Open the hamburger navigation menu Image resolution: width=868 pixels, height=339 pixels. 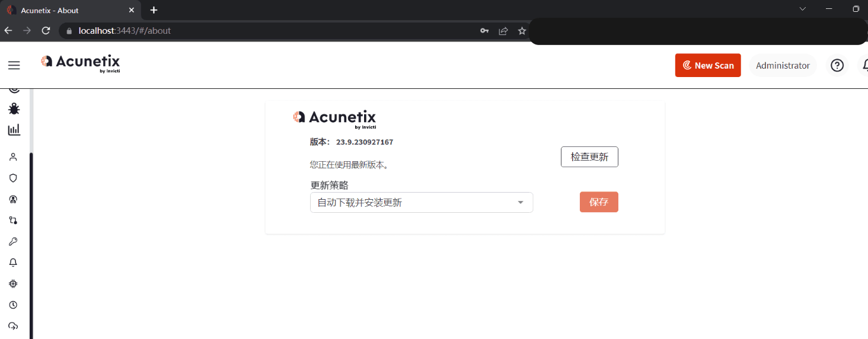(14, 65)
